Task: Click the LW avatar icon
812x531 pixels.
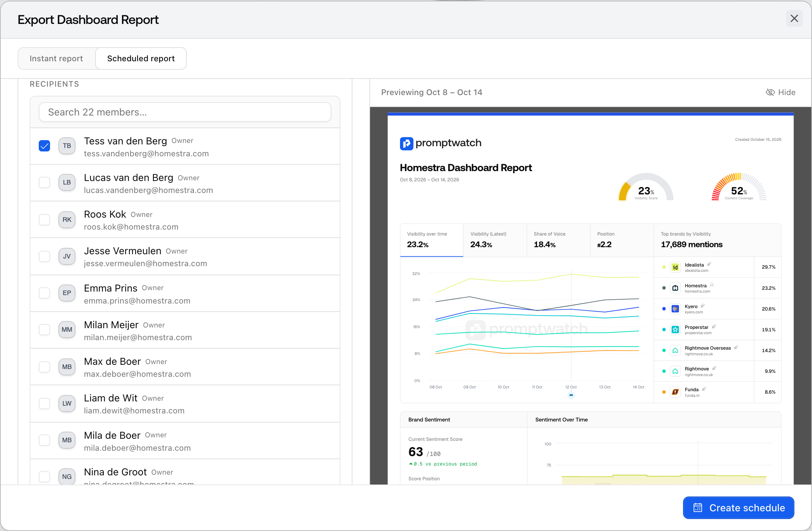Action: [x=67, y=404]
